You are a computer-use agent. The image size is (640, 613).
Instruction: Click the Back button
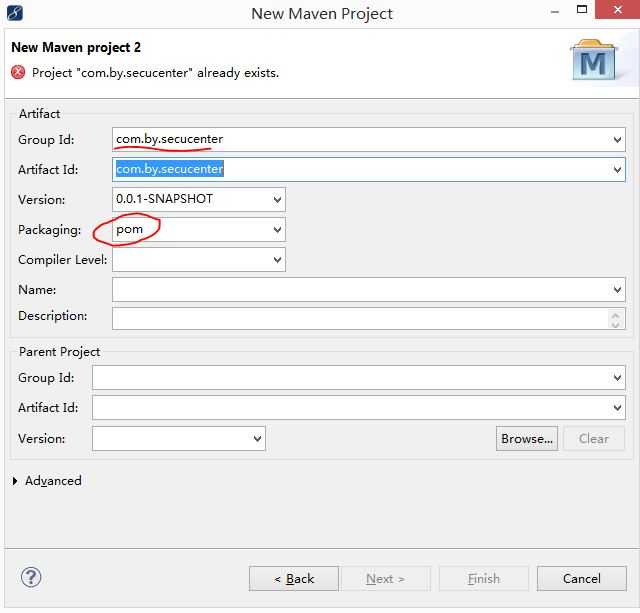coord(294,578)
